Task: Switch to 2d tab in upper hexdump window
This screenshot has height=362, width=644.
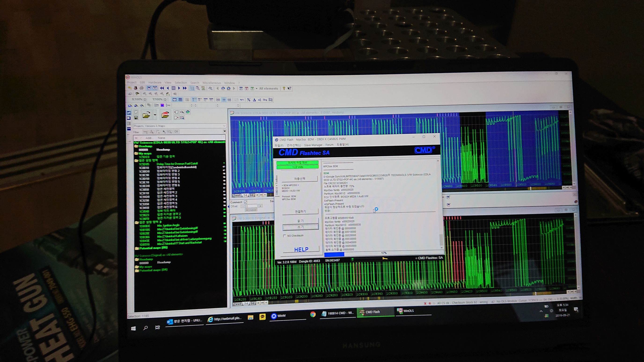Action: 245,195
